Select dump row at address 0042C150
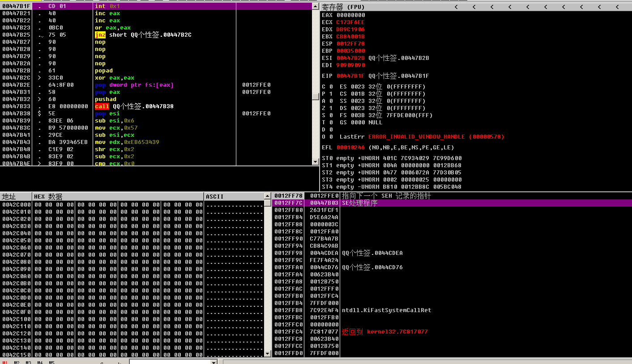Viewport: 632px width, 364px height. click(132, 355)
